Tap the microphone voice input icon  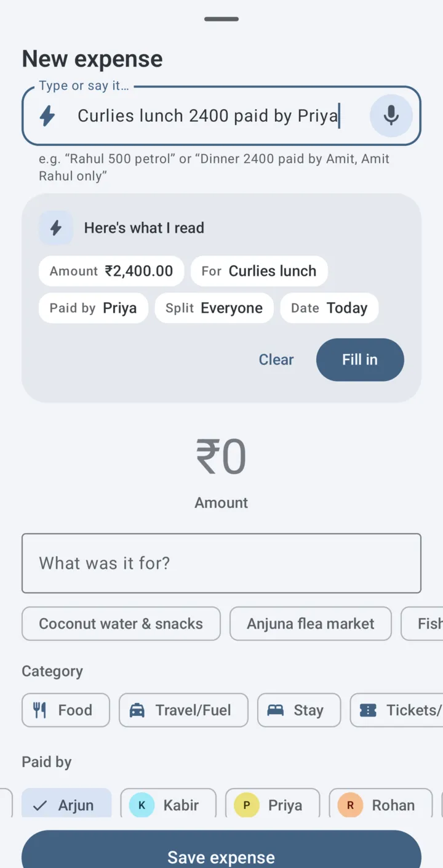pyautogui.click(x=391, y=116)
